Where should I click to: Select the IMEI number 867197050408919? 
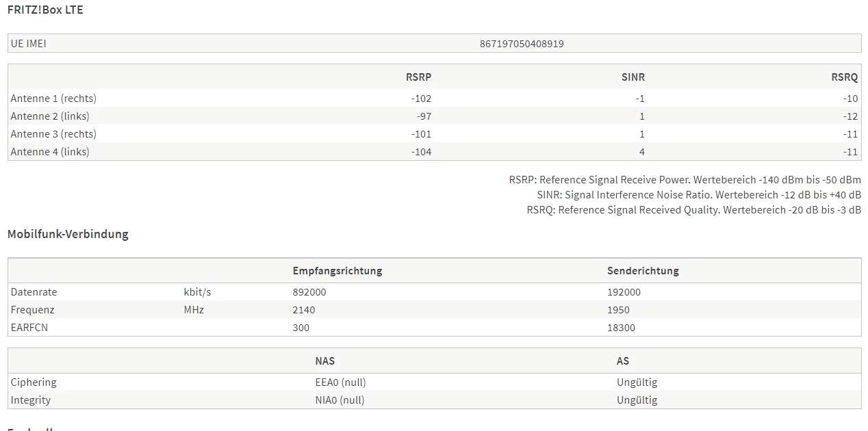522,44
